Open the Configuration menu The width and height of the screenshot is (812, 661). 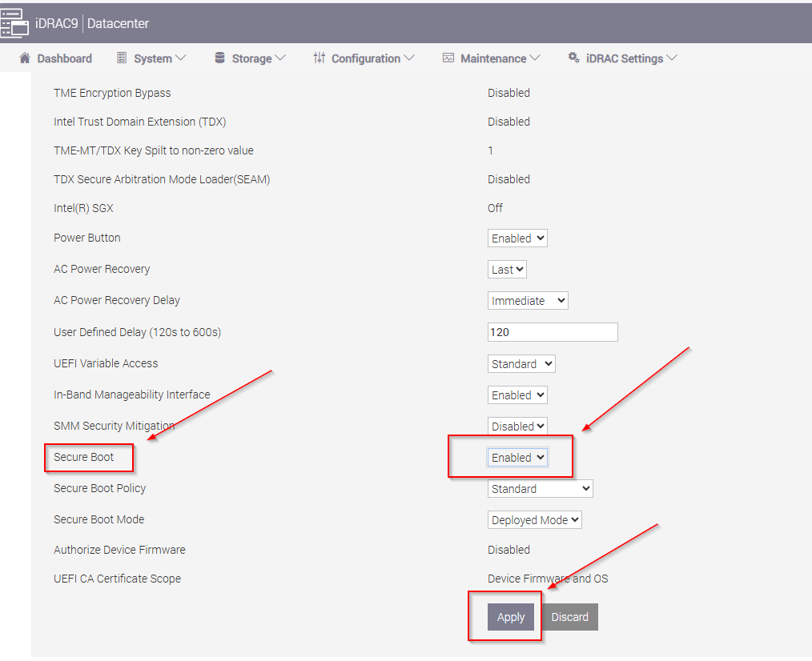365,58
